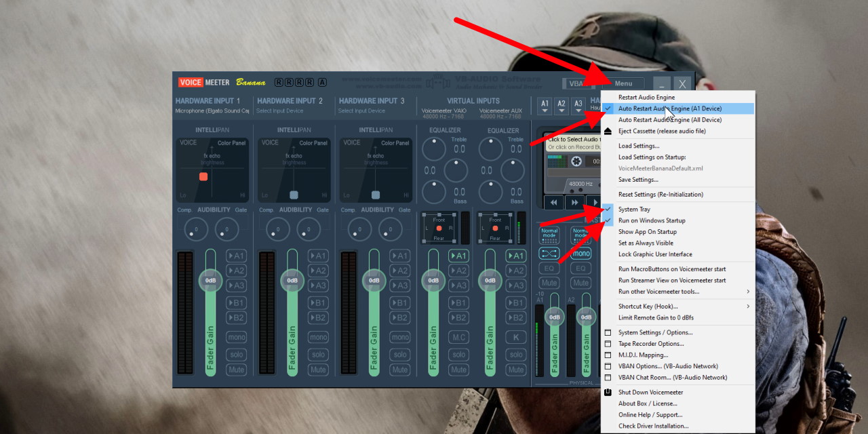Viewport: 868px width, 434px height.
Task: Open the Menu button in the title bar
Action: point(625,83)
